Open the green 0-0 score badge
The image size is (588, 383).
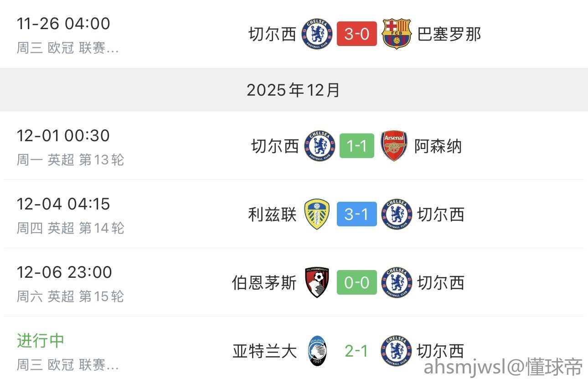coord(357,282)
